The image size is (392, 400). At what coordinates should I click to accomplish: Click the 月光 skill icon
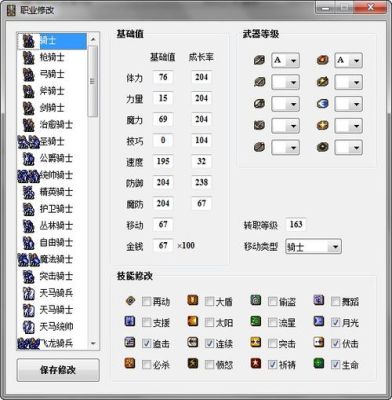pyautogui.click(x=319, y=321)
